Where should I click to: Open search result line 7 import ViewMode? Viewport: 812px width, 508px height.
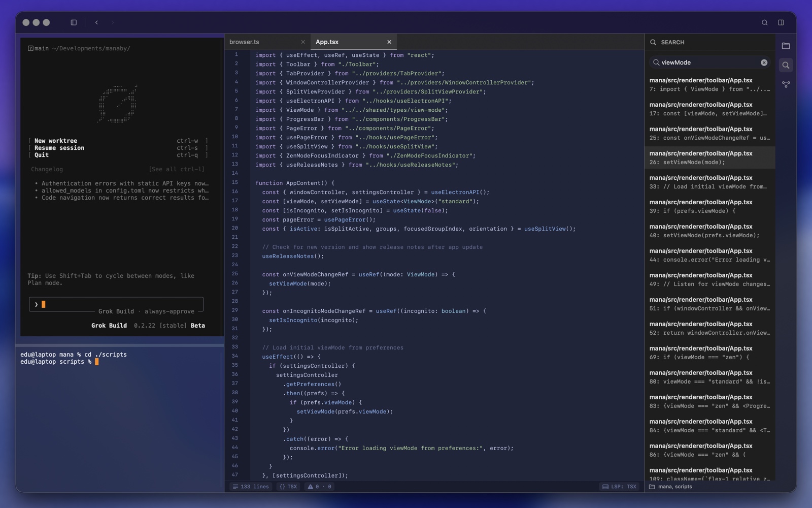pyautogui.click(x=709, y=85)
